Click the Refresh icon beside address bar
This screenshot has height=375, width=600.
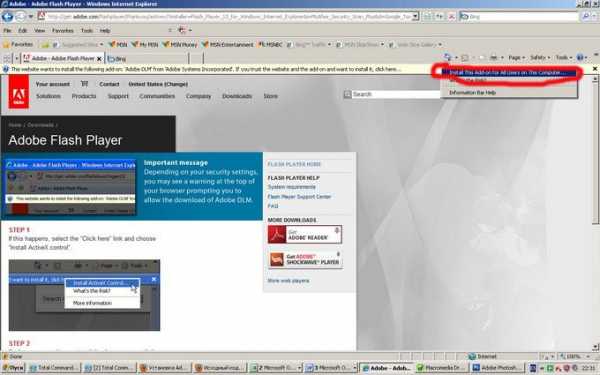click(440, 16)
